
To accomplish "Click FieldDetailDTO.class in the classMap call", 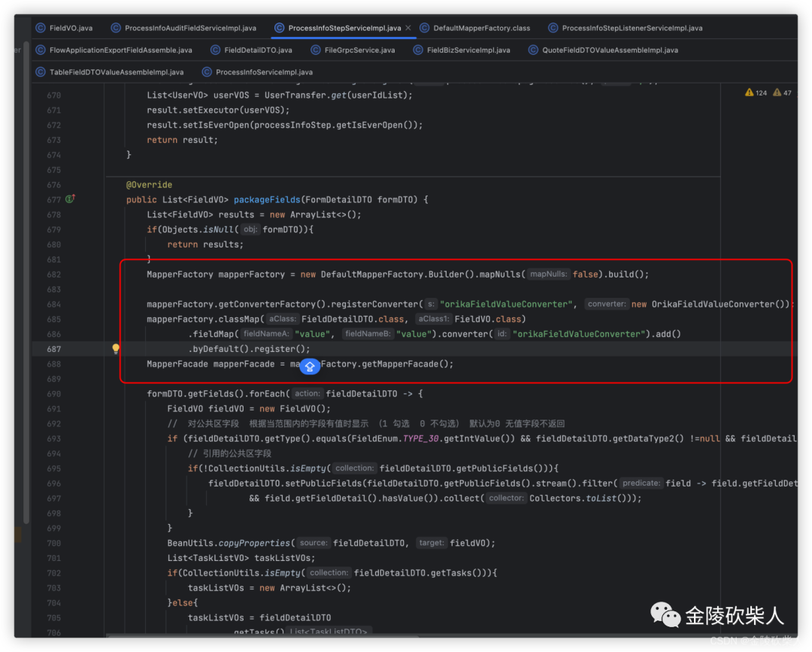I will [x=353, y=320].
